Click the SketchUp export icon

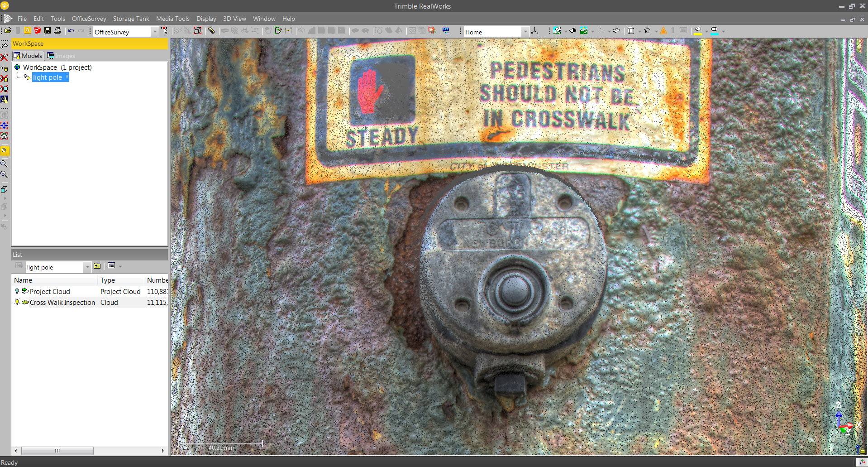[x=38, y=31]
